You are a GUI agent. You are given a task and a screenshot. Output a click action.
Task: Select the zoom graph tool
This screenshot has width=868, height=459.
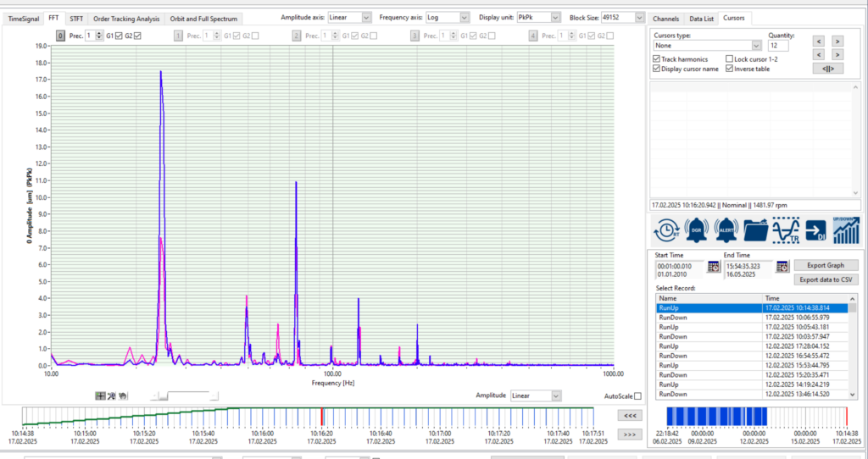[111, 396]
